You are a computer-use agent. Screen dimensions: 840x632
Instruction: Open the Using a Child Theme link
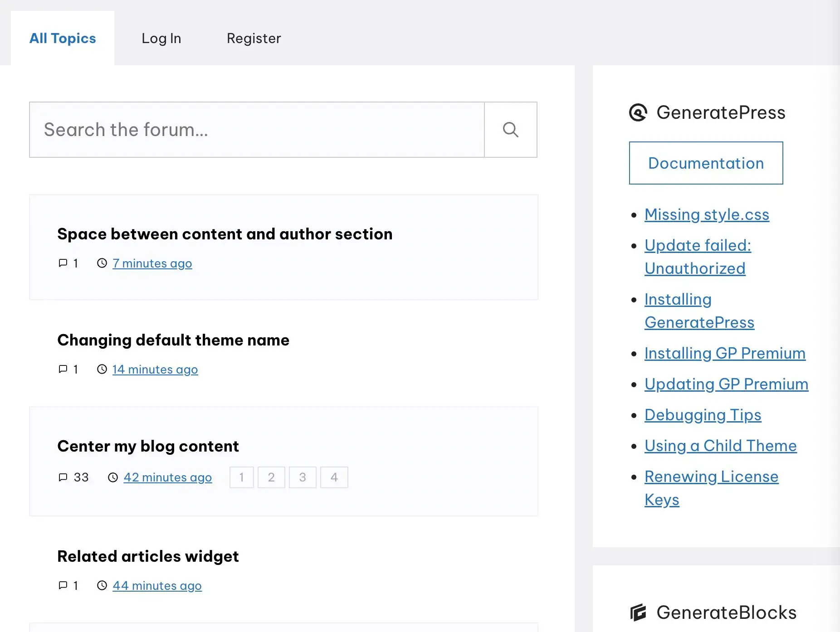720,446
